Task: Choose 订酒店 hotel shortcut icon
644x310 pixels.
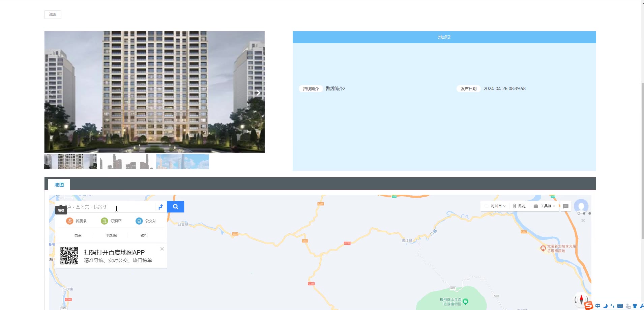Action: pyautogui.click(x=104, y=221)
